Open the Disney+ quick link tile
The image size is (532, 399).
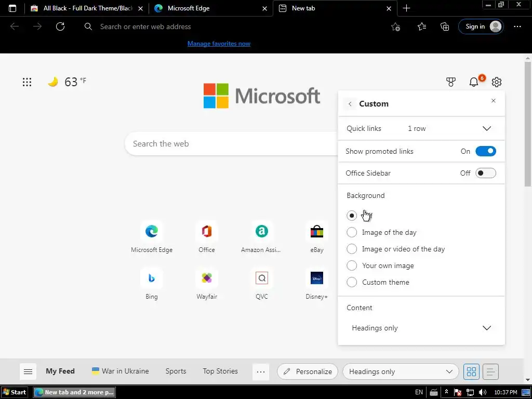[x=316, y=284]
